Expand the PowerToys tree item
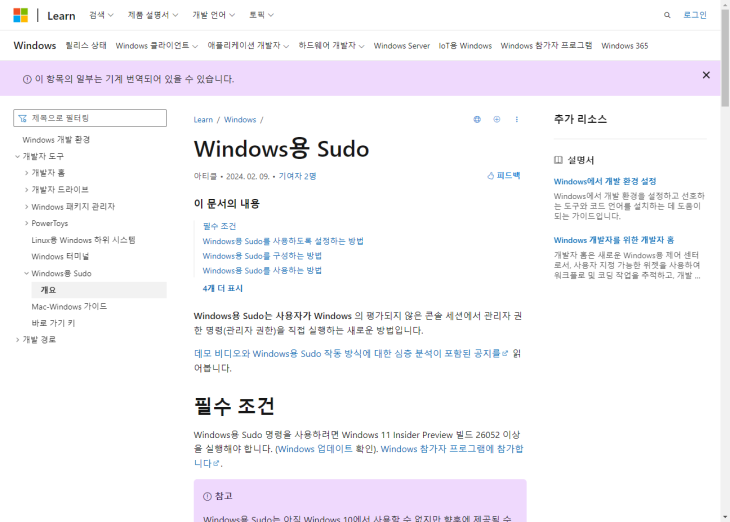This screenshot has width=730, height=522. [x=26, y=223]
